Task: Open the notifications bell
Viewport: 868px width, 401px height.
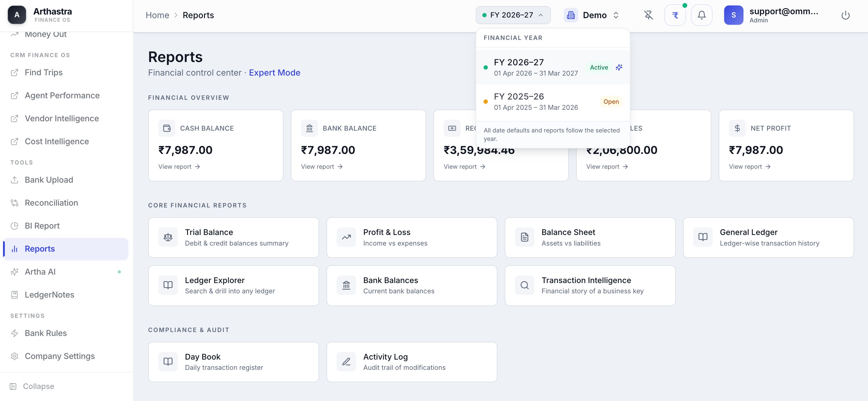Action: click(701, 15)
